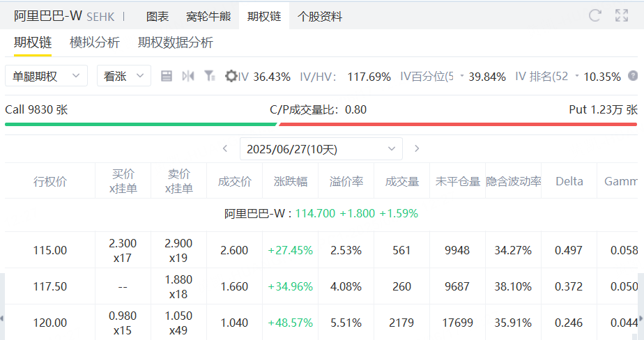This screenshot has width=644, height=340.
Task: Open the filter funnel icon
Action: (x=210, y=76)
